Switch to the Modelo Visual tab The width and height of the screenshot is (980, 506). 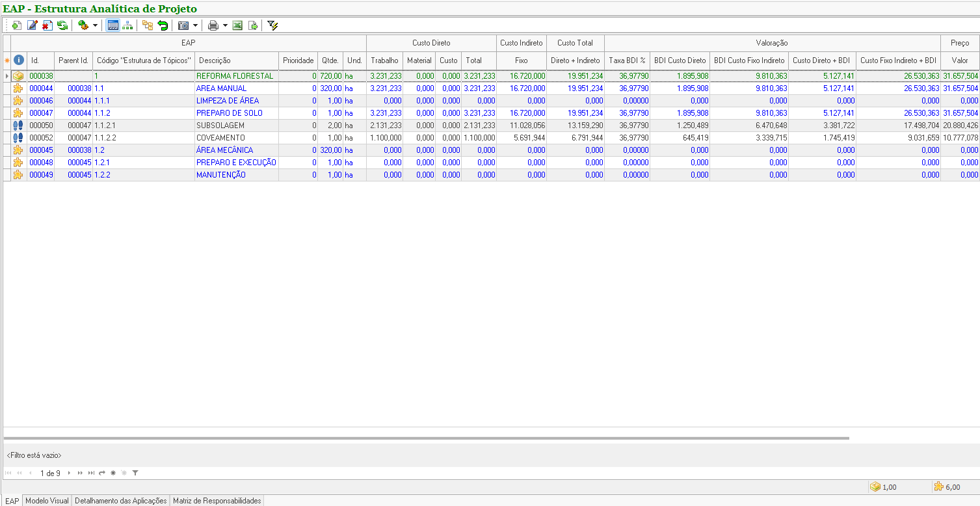47,501
